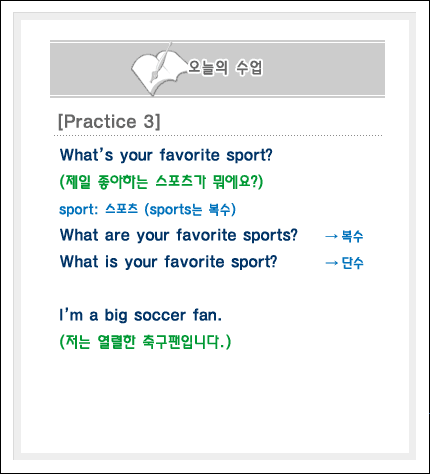The width and height of the screenshot is (430, 474).
Task: Select the [Practice 3] heading
Action: pyautogui.click(x=109, y=121)
